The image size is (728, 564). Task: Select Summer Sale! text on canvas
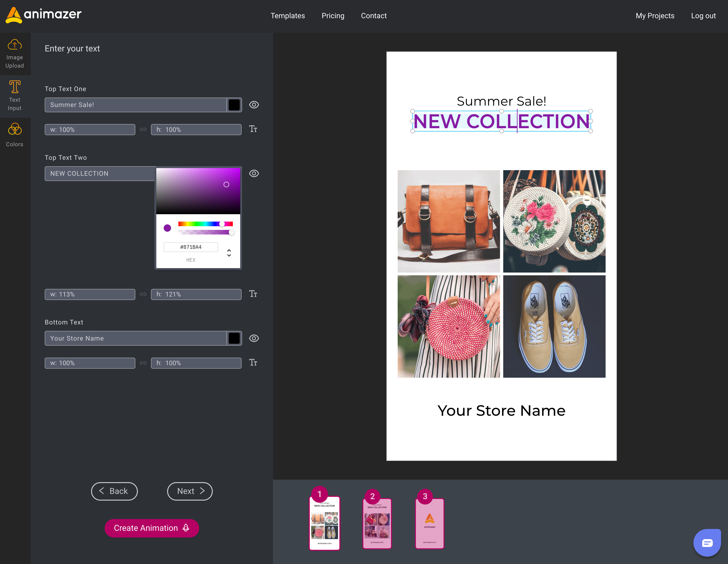[501, 101]
